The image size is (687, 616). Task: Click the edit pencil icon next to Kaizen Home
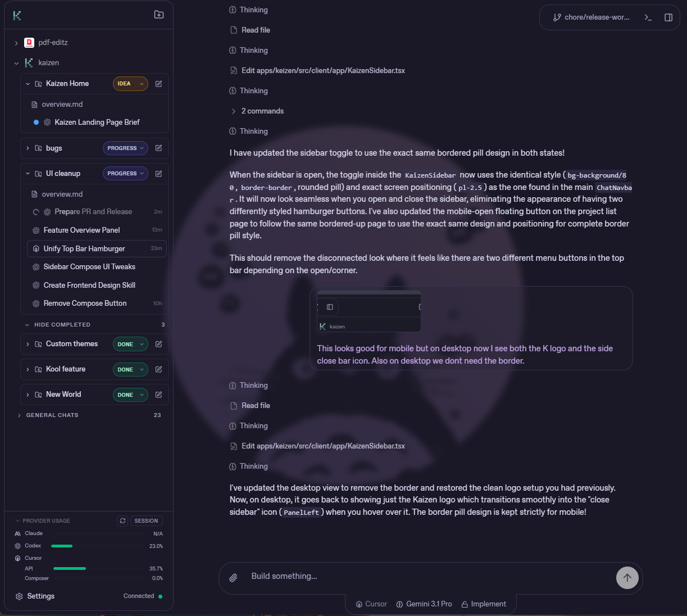[x=158, y=83]
